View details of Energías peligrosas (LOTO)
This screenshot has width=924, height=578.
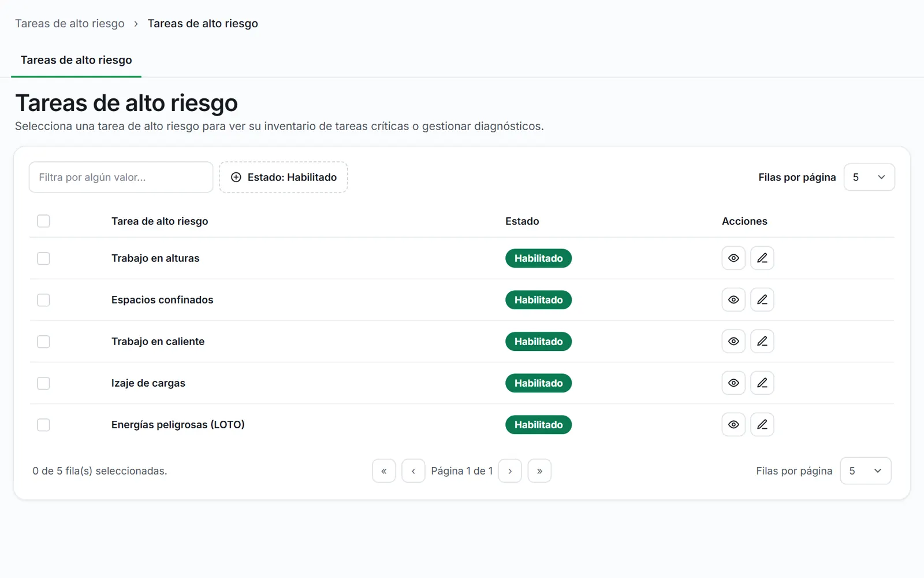(733, 425)
